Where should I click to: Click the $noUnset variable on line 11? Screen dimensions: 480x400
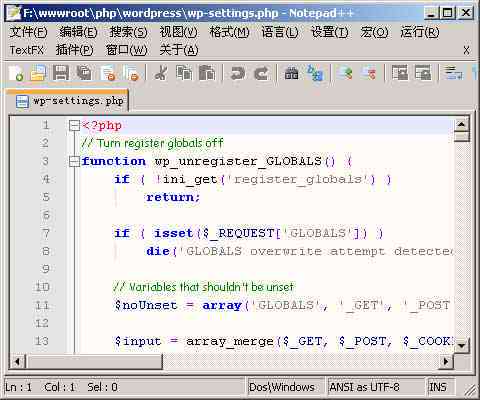(x=146, y=305)
